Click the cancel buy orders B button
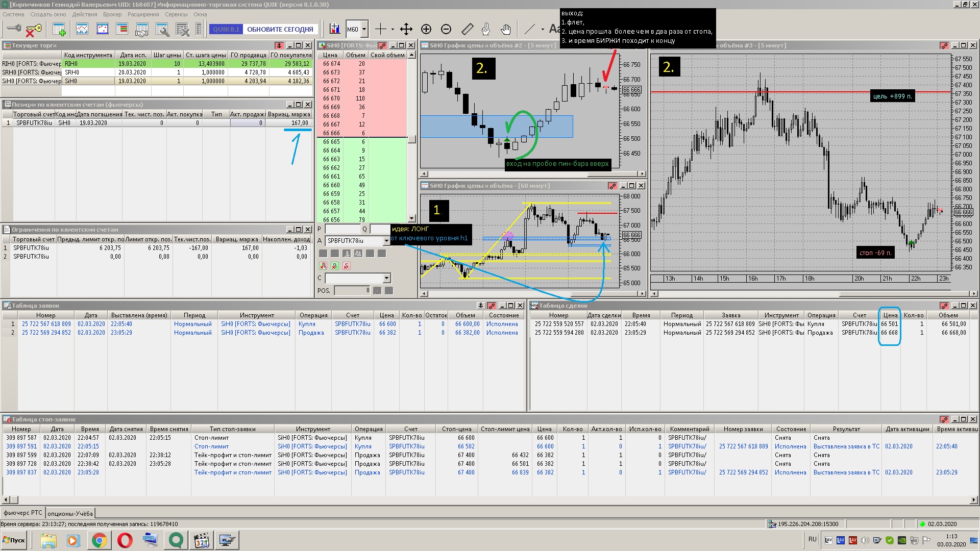The image size is (980, 551). (335, 266)
